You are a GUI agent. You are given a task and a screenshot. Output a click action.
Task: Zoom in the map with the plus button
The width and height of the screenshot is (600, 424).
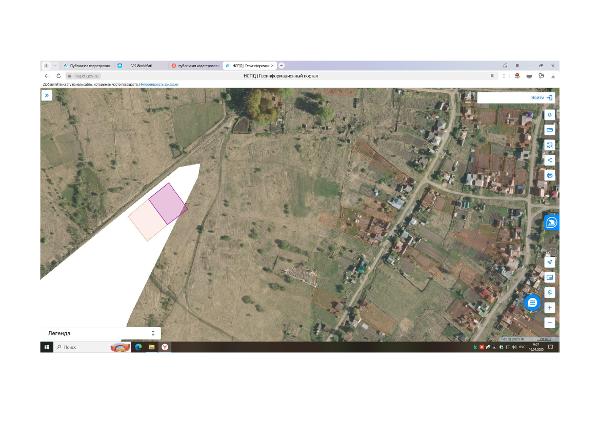click(x=549, y=308)
